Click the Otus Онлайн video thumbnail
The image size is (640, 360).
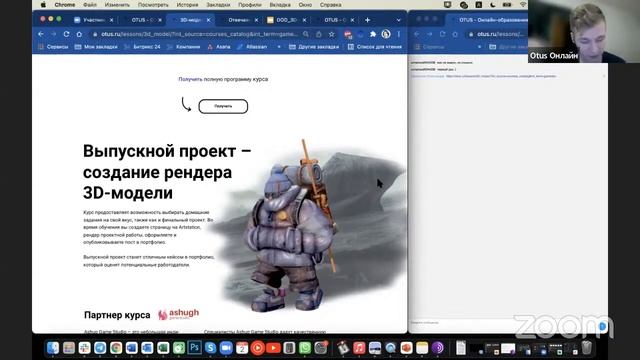tap(584, 31)
